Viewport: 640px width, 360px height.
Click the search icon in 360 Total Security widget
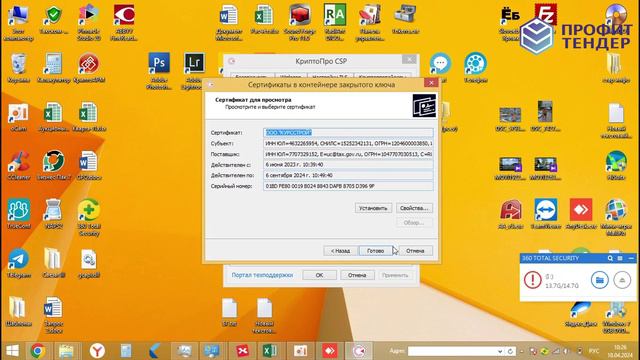pyautogui.click(x=610, y=258)
